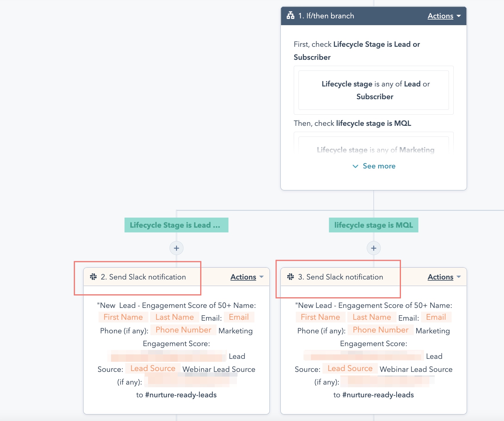Open the #nurture-ready-leads channel in step 3
Image resolution: width=504 pixels, height=421 pixels.
pos(378,395)
